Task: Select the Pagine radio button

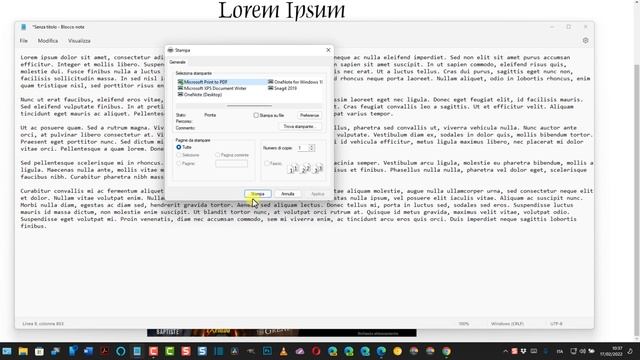Action: click(x=179, y=163)
